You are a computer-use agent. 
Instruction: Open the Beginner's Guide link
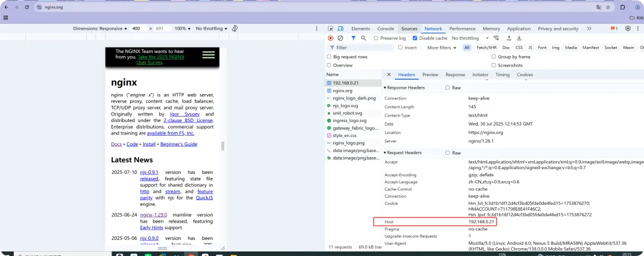pos(179,144)
